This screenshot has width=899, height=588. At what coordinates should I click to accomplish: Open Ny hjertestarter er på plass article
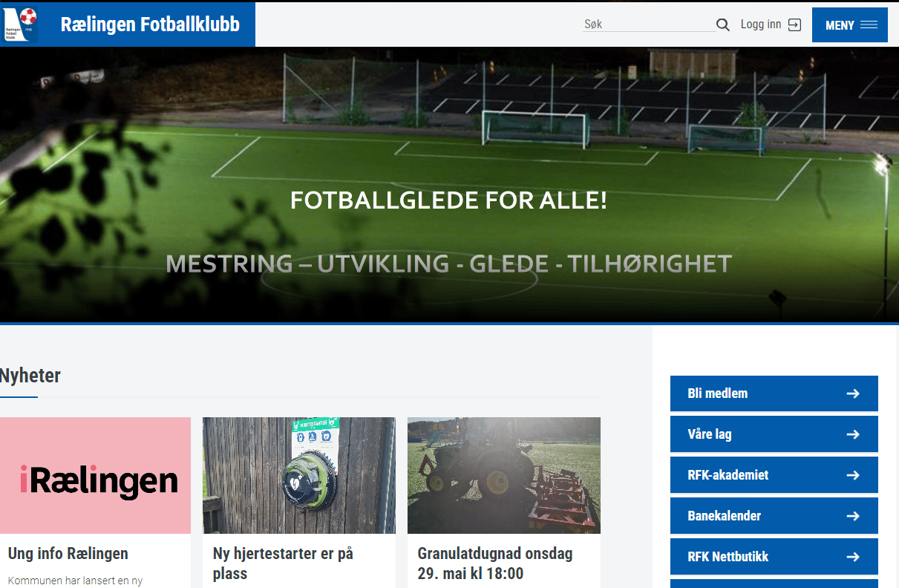click(x=283, y=563)
